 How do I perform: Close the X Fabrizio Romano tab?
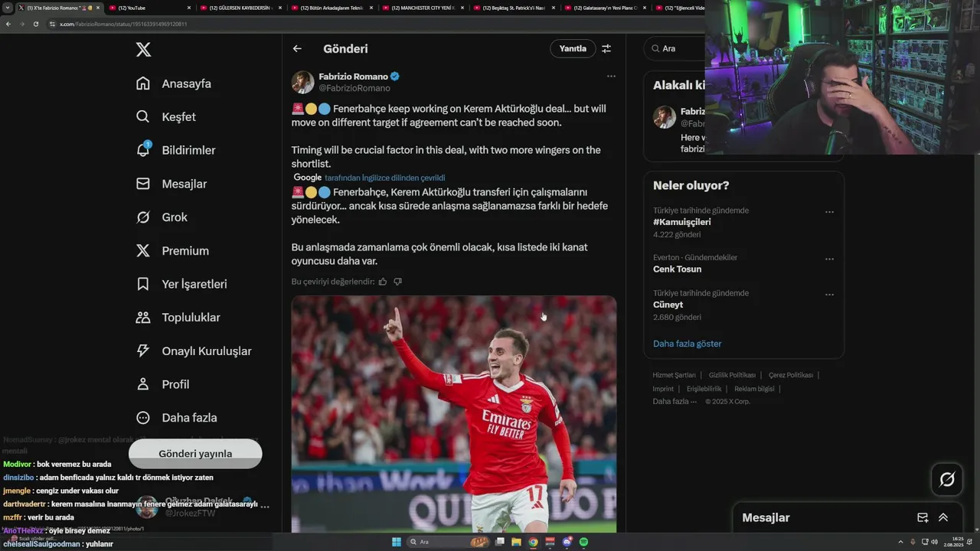pyautogui.click(x=97, y=8)
